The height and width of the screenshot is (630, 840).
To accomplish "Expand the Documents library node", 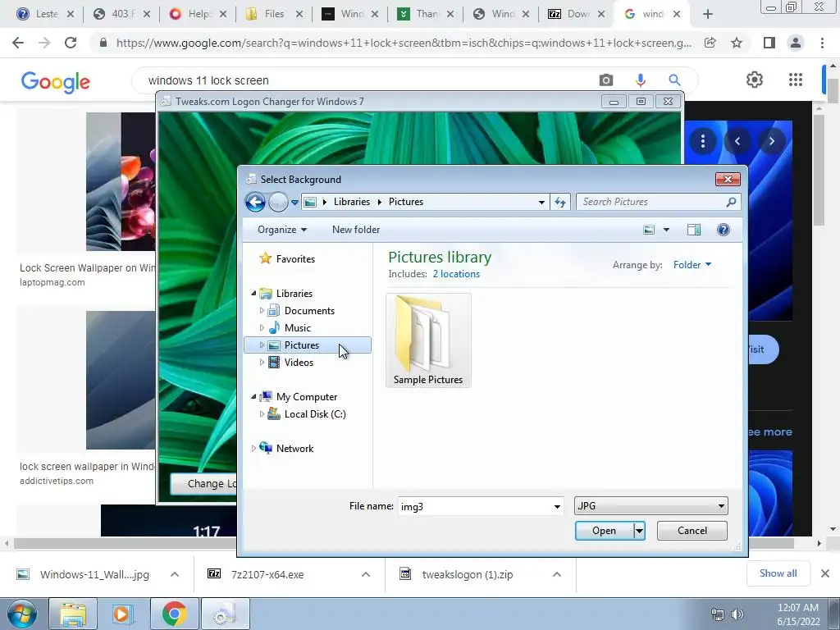I will click(x=262, y=310).
